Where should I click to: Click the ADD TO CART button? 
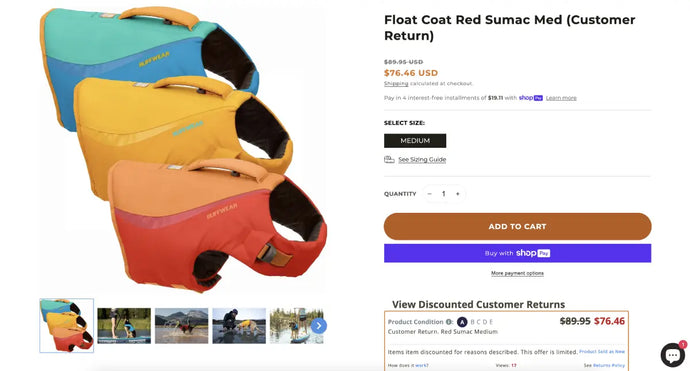(x=518, y=226)
